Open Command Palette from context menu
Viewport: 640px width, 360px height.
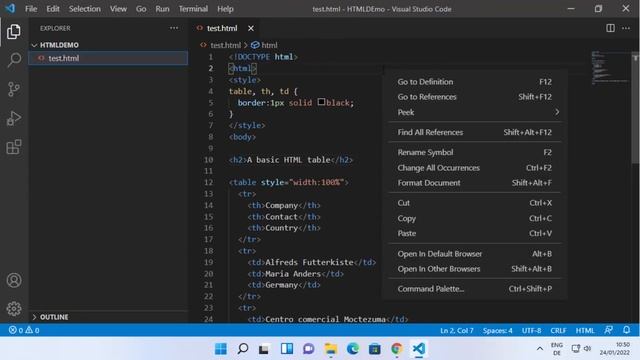pyautogui.click(x=475, y=289)
